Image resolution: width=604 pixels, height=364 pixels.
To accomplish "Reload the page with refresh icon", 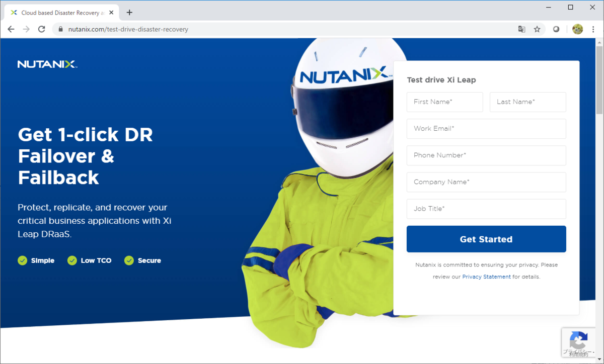I will tap(42, 29).
